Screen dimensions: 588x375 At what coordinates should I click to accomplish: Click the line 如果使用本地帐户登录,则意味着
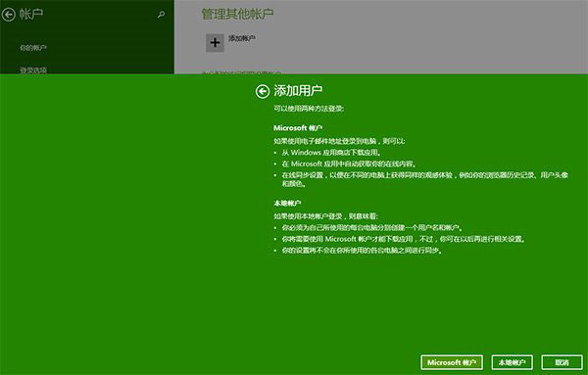click(325, 216)
